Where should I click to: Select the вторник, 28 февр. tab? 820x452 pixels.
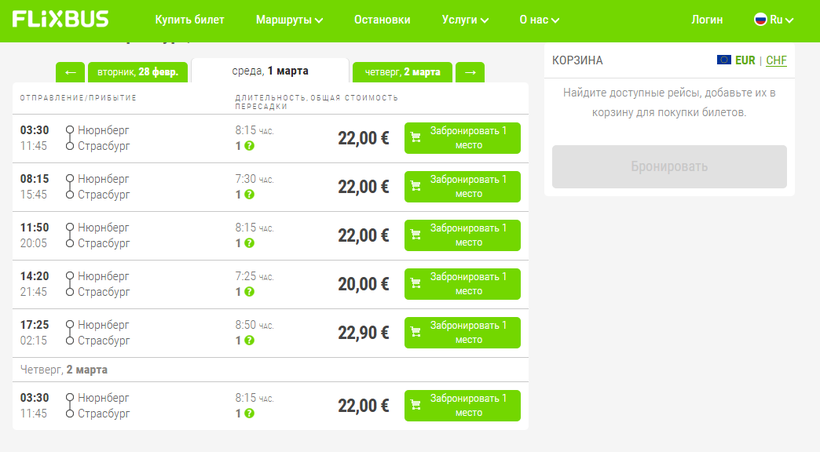click(x=138, y=72)
